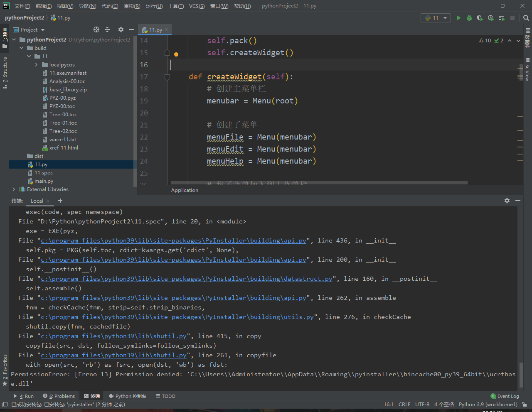Open the 6: Problems tool window

(x=59, y=396)
